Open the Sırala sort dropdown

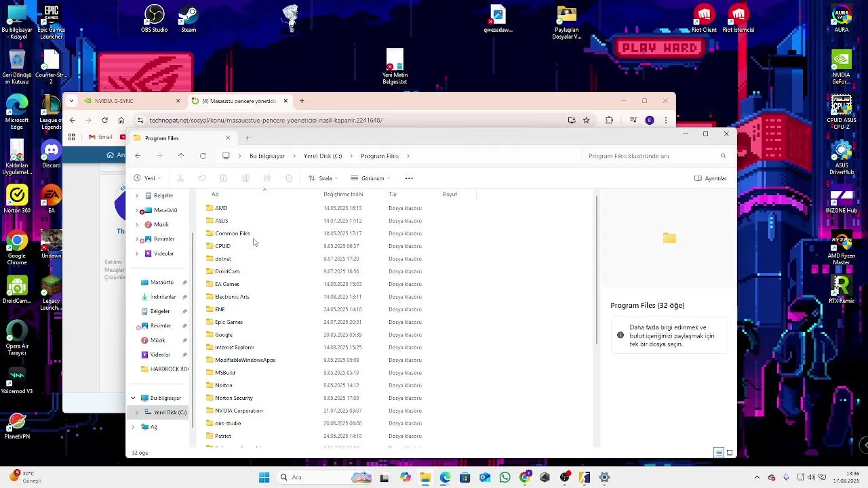323,178
